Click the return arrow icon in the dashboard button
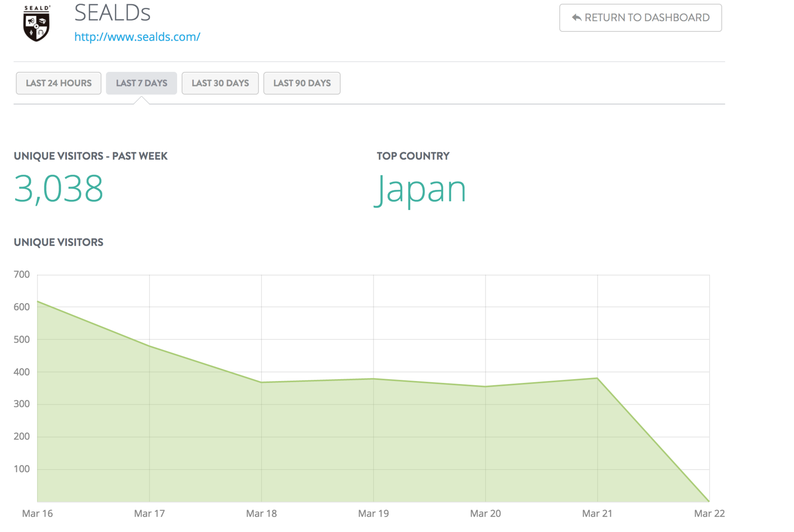Image resolution: width=794 pixels, height=532 pixels. click(576, 18)
